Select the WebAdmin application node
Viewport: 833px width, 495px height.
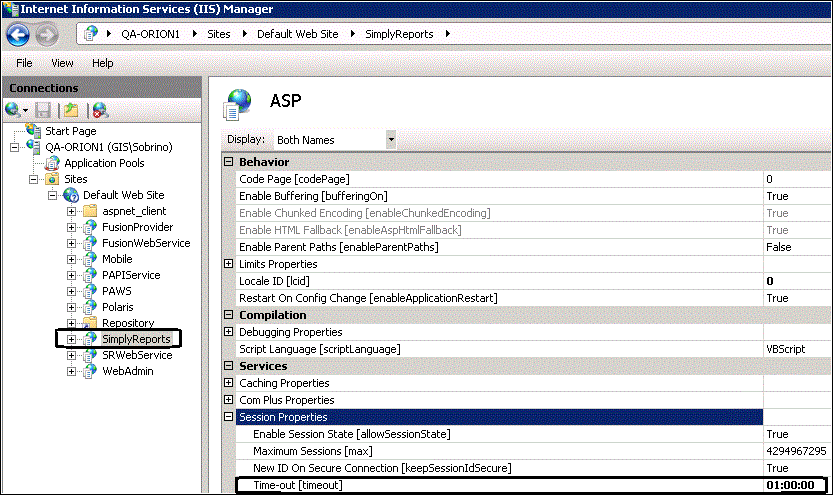click(126, 371)
